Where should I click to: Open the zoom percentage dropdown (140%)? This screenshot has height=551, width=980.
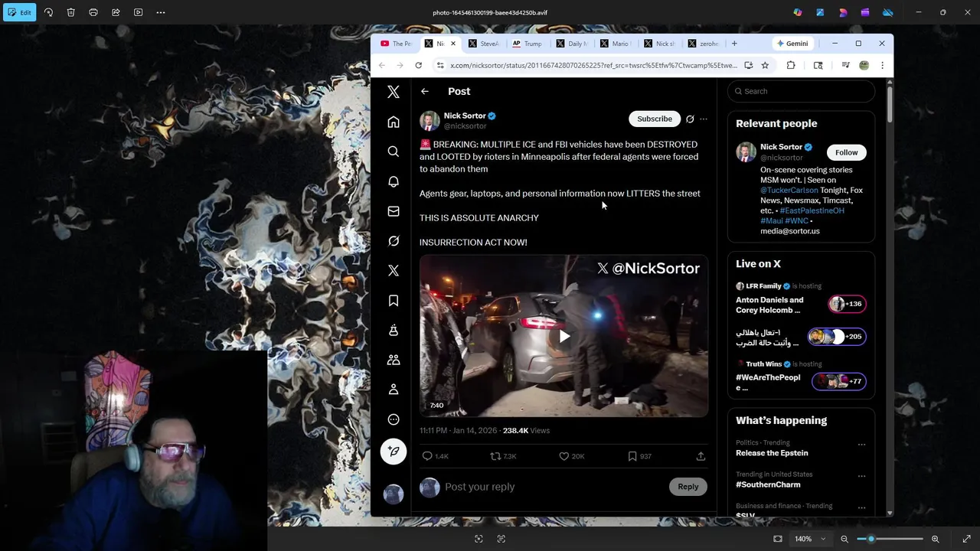coord(811,539)
